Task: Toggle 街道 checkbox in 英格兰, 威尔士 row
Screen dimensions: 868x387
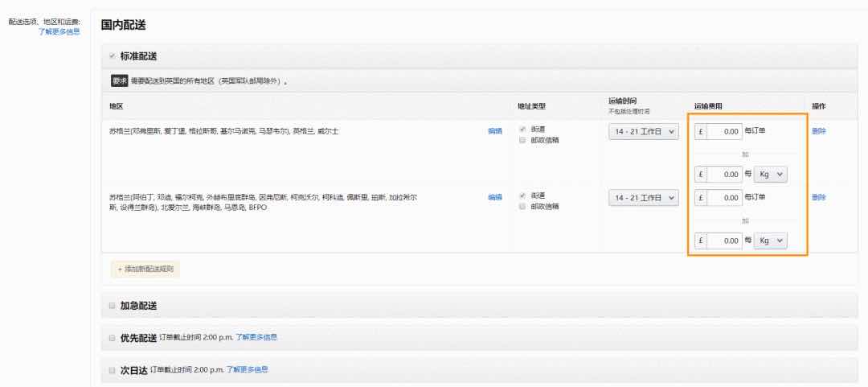Action: (x=522, y=130)
